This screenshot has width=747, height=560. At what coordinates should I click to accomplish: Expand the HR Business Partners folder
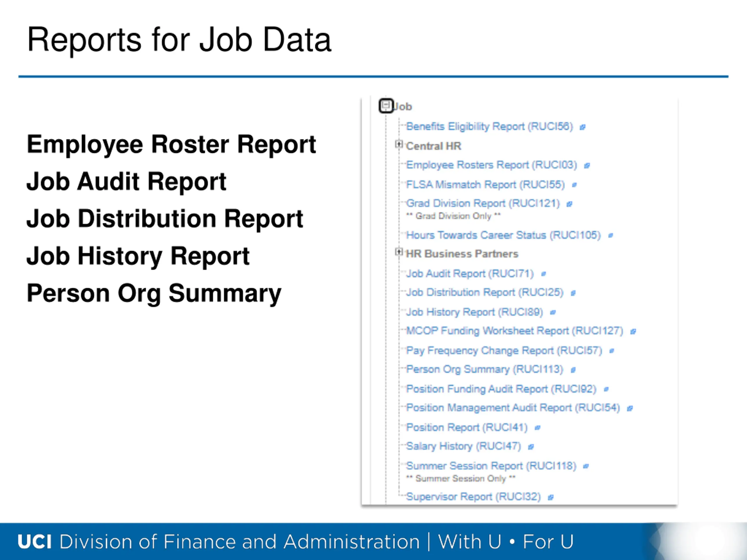click(x=399, y=252)
